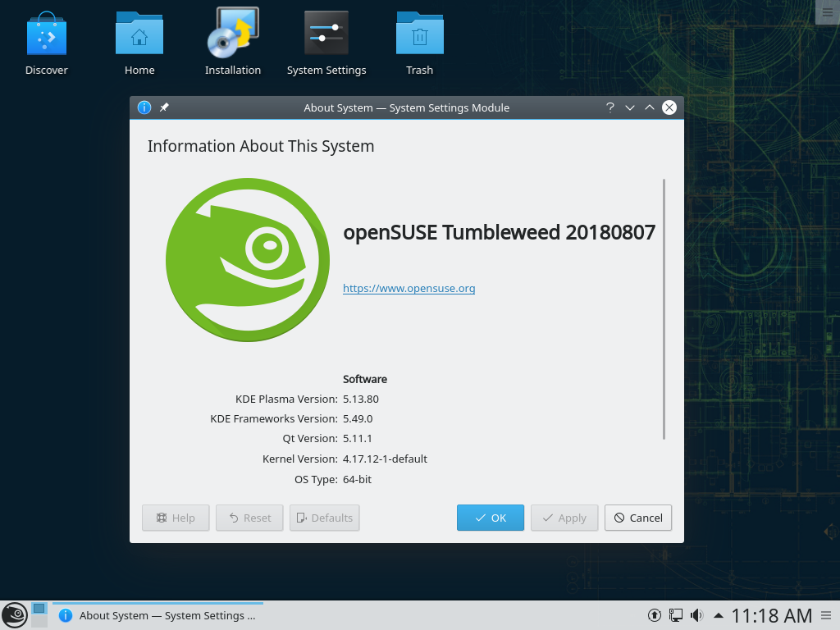Click the network connection tray icon

676,615
